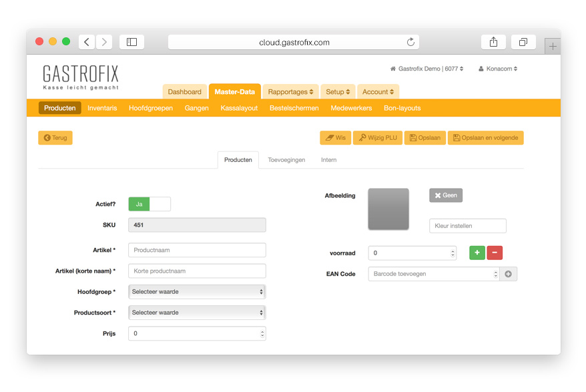
Task: Click the Terug button
Action: (x=55, y=138)
